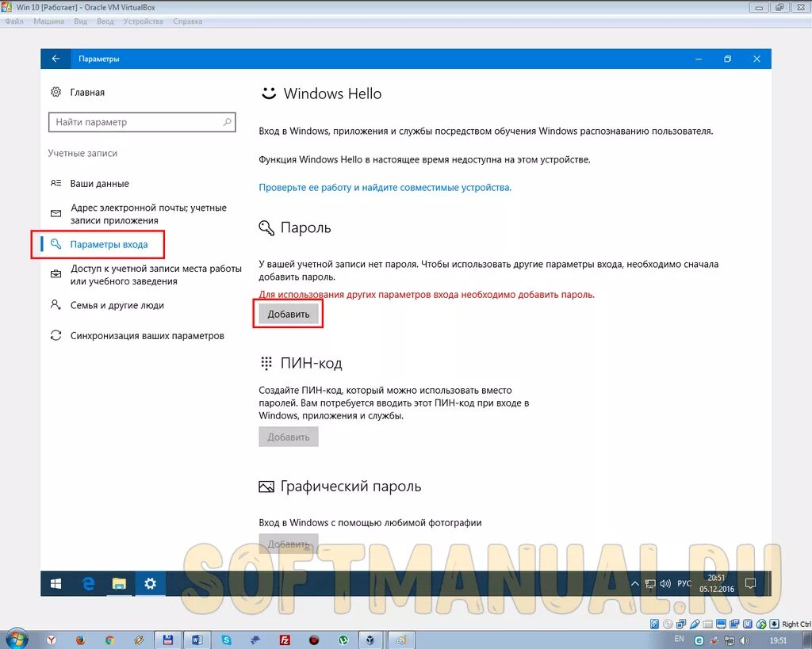Open the Справка menu in VirtualBox

(x=187, y=21)
